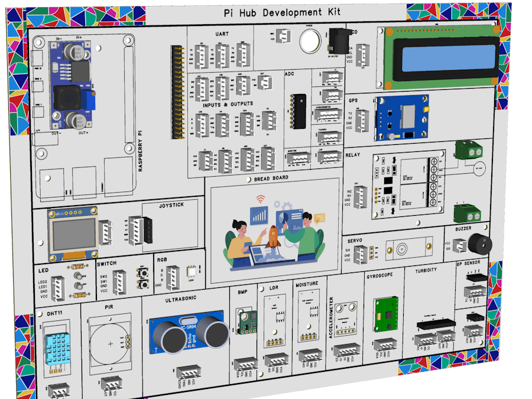Click the upper green screw terminal block
The height and width of the screenshot is (399, 532).
click(x=469, y=150)
